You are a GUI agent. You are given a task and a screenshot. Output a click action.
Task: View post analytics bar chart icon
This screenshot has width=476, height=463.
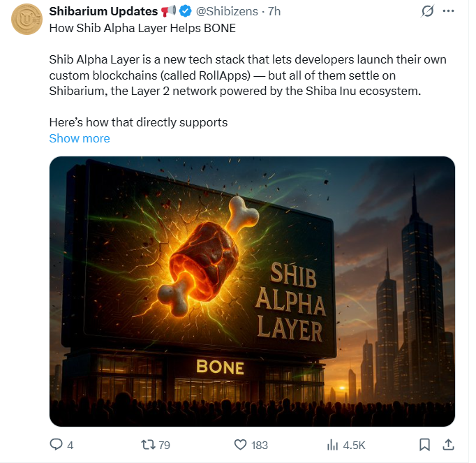point(332,445)
